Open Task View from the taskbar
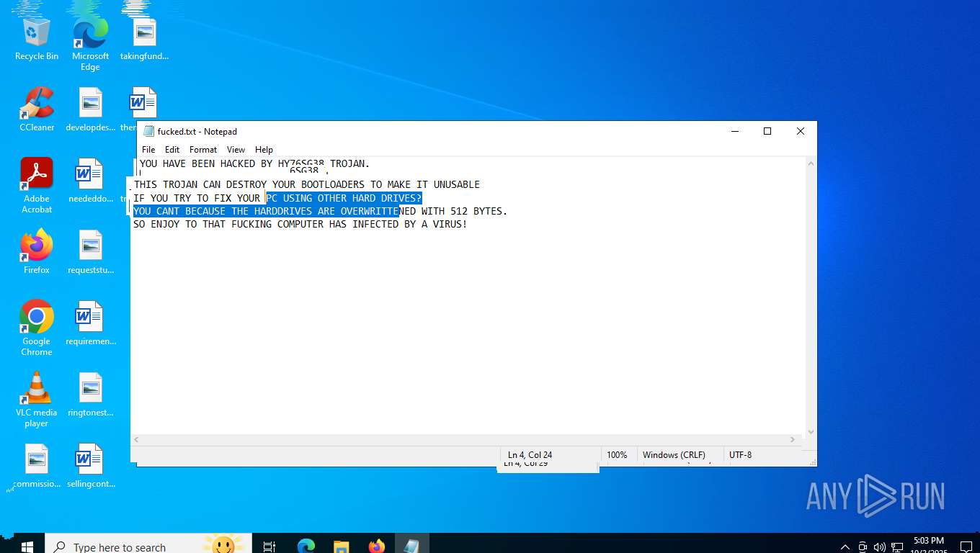 [269, 546]
